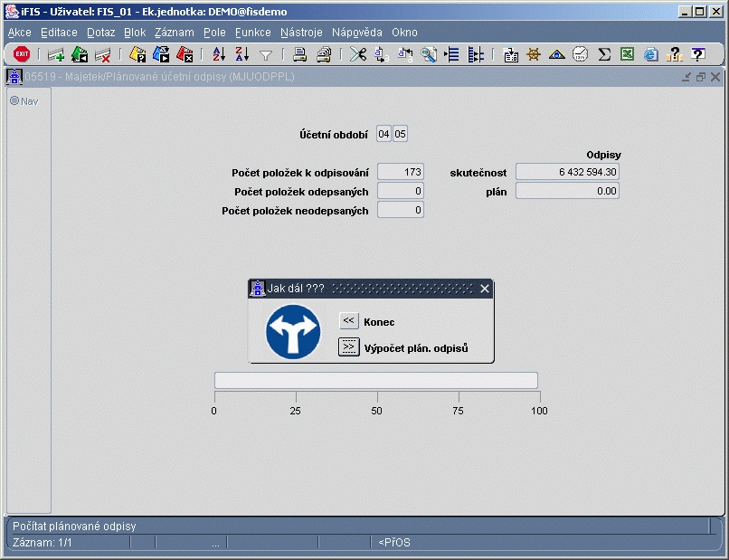The height and width of the screenshot is (560, 729).
Task: Click the Počet položek neodepsaných field
Action: 401,210
